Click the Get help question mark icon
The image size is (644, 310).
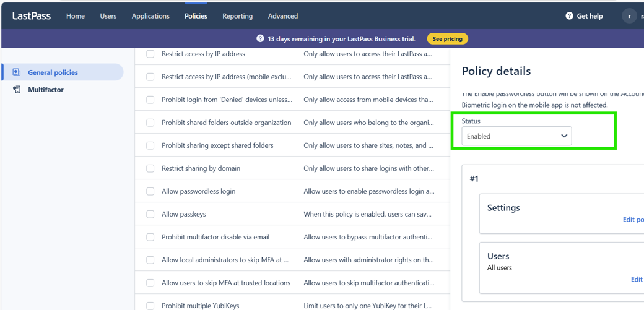569,16
